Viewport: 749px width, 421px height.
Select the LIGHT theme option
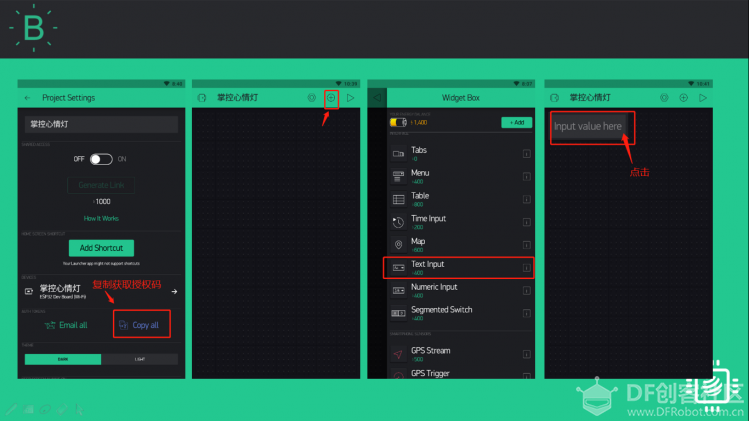[x=139, y=359]
